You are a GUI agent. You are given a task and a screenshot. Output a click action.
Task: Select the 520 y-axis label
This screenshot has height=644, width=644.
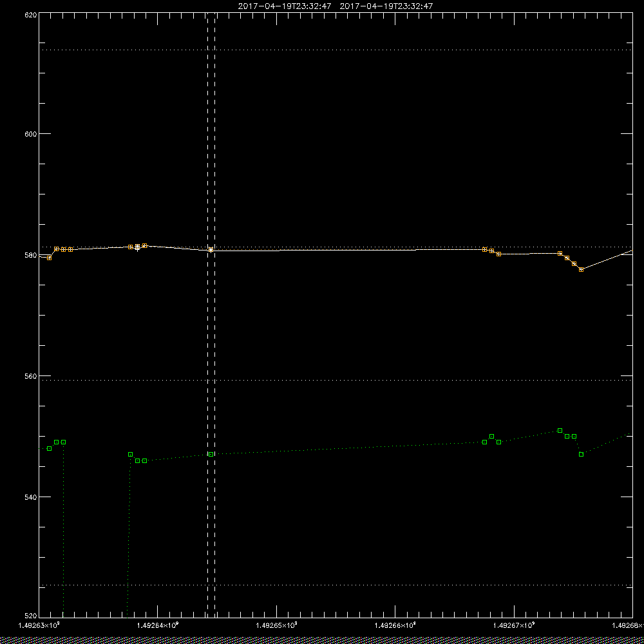coord(31,616)
